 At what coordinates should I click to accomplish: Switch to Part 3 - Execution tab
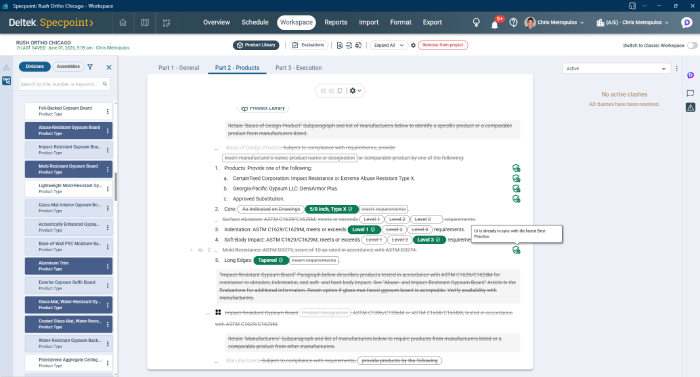tap(298, 68)
